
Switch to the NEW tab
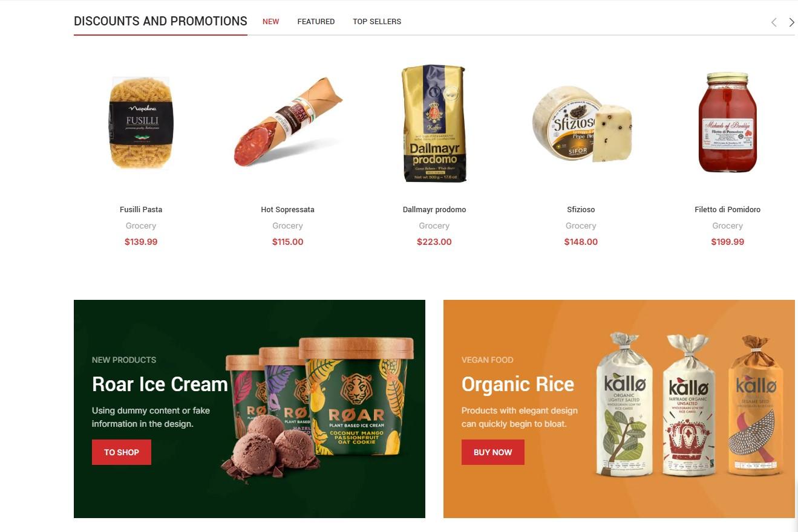tap(270, 21)
